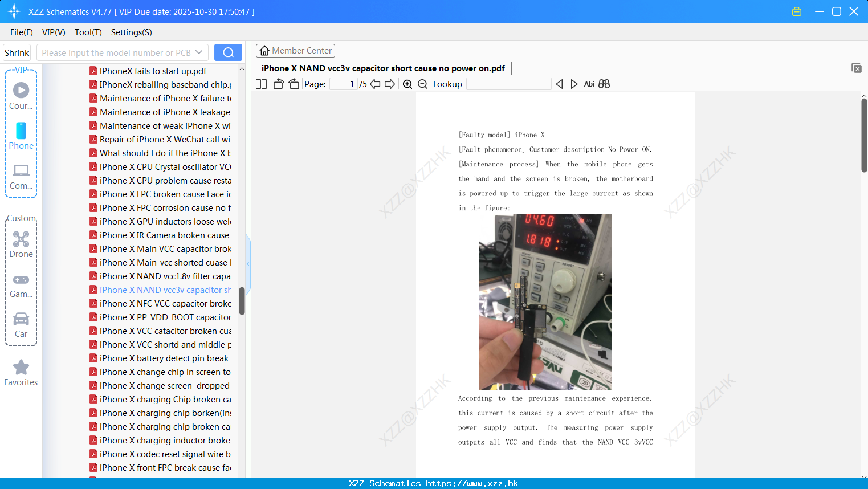The width and height of the screenshot is (868, 489).
Task: Open iPhone X VCC shortd and middle file
Action: tap(160, 344)
